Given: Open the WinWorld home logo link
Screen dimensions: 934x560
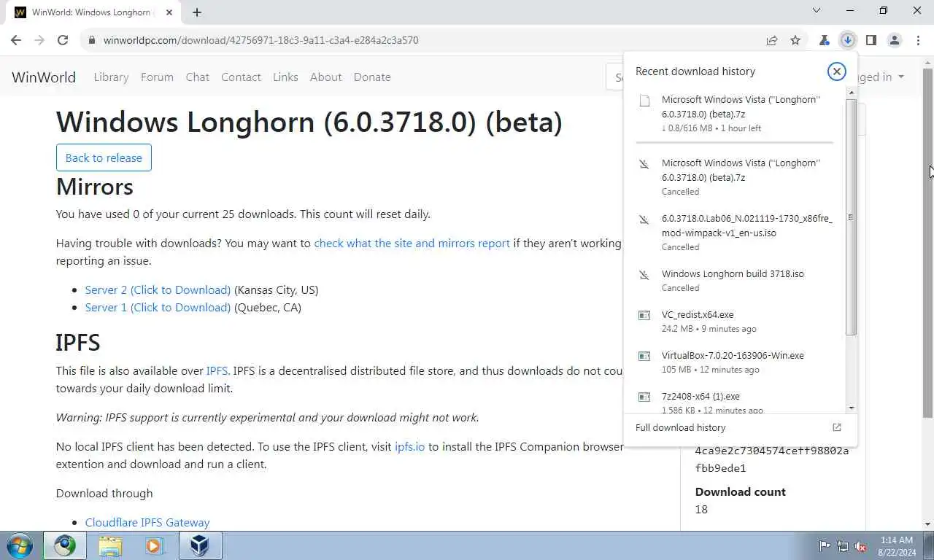Looking at the screenshot, I should point(44,77).
